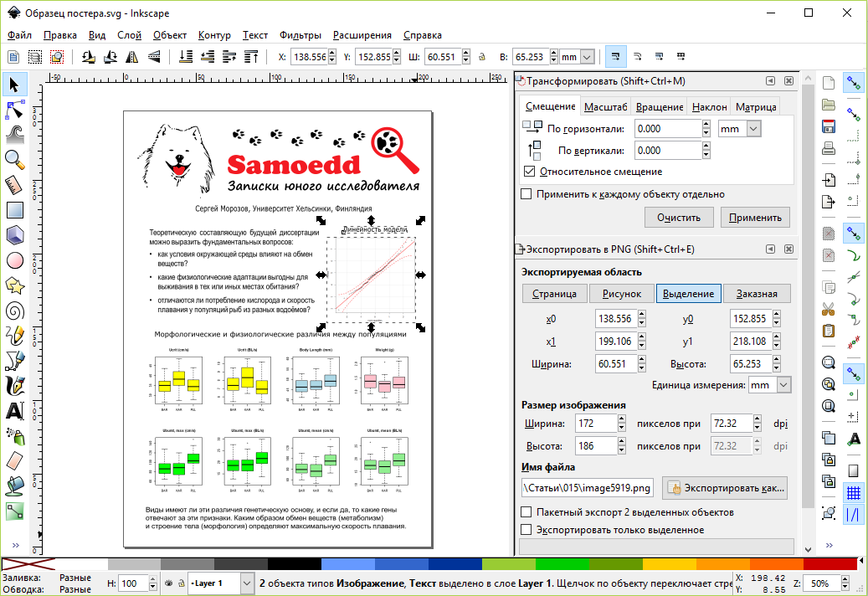Select the Text tool
The width and height of the screenshot is (868, 596).
point(14,411)
